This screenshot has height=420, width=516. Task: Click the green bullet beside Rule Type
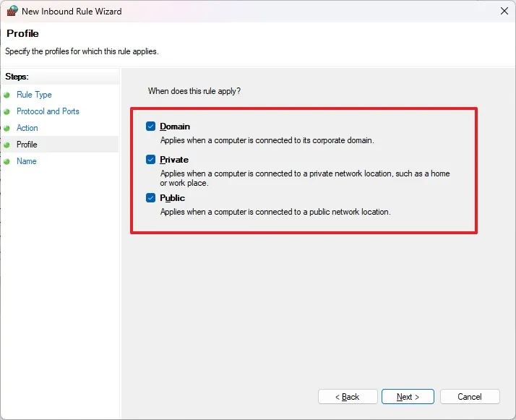click(x=7, y=95)
